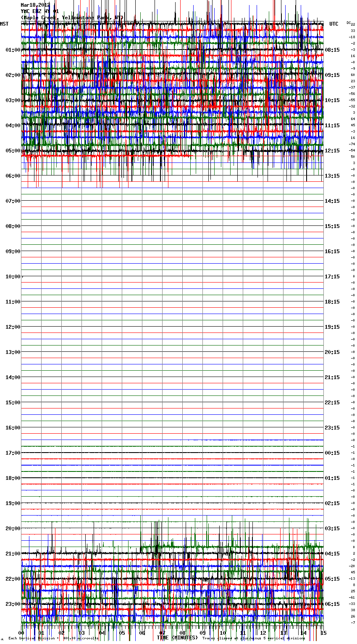Image resolution: width=357 pixels, height=644 pixels.
Task: Click the 23:00 MST time label
Action: pos(13,604)
